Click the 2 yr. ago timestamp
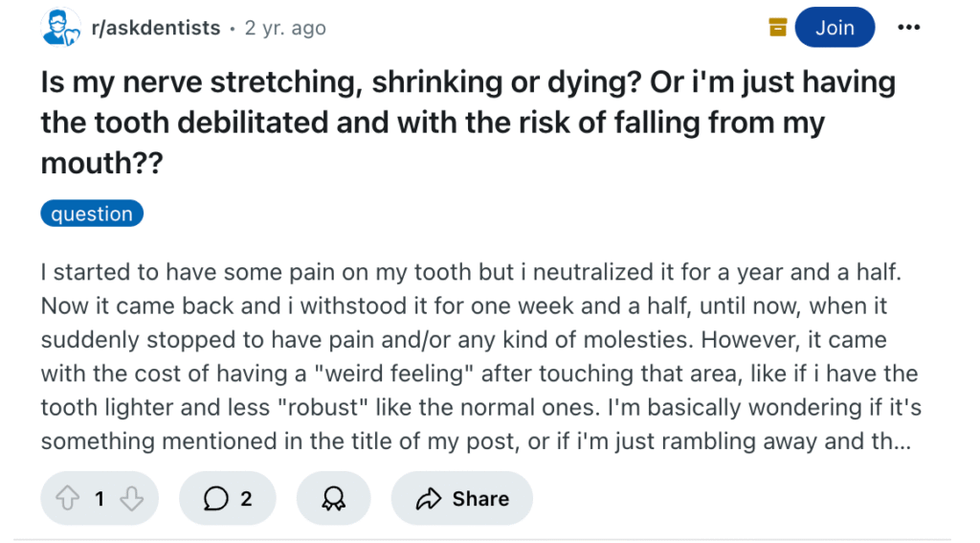The width and height of the screenshot is (980, 543). [285, 28]
